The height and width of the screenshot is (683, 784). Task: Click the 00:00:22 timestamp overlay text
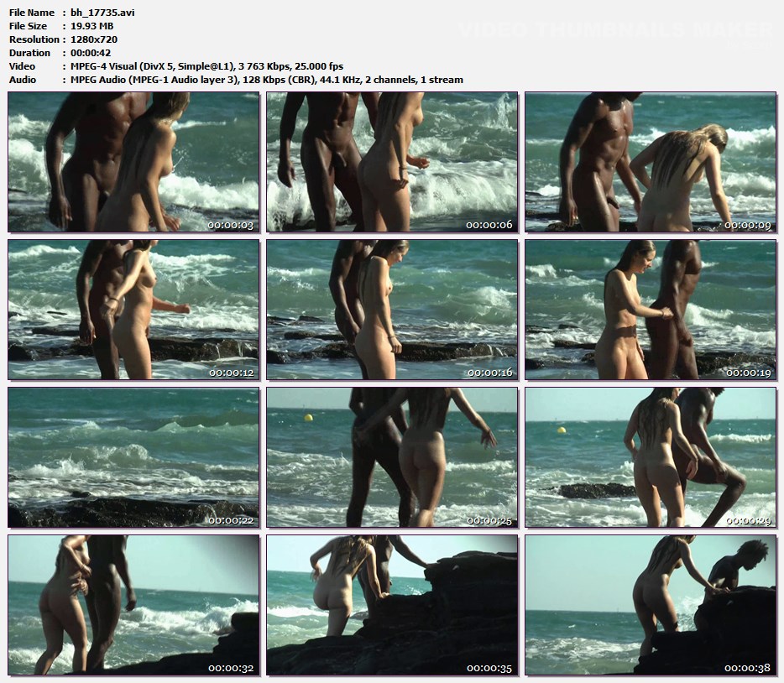(231, 520)
